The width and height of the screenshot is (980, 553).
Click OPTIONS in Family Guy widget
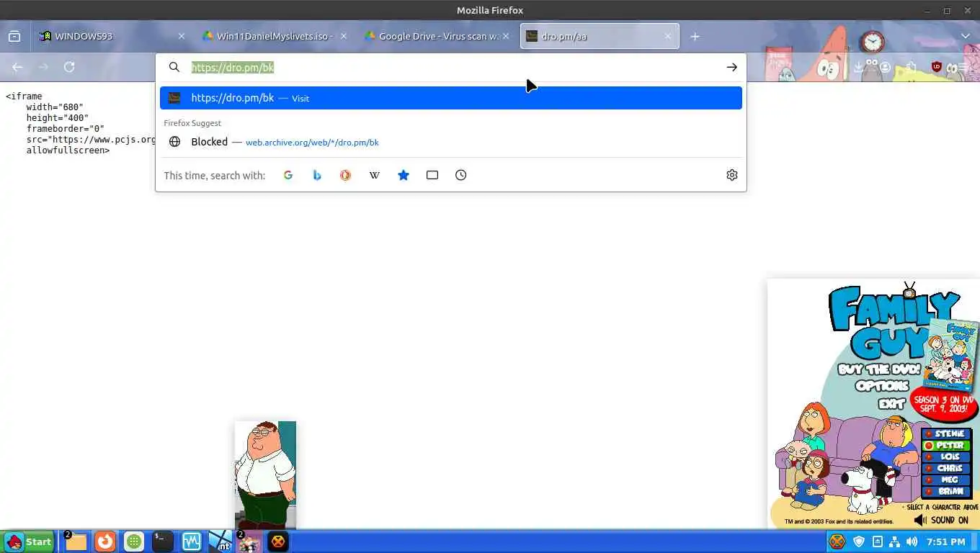click(x=882, y=386)
